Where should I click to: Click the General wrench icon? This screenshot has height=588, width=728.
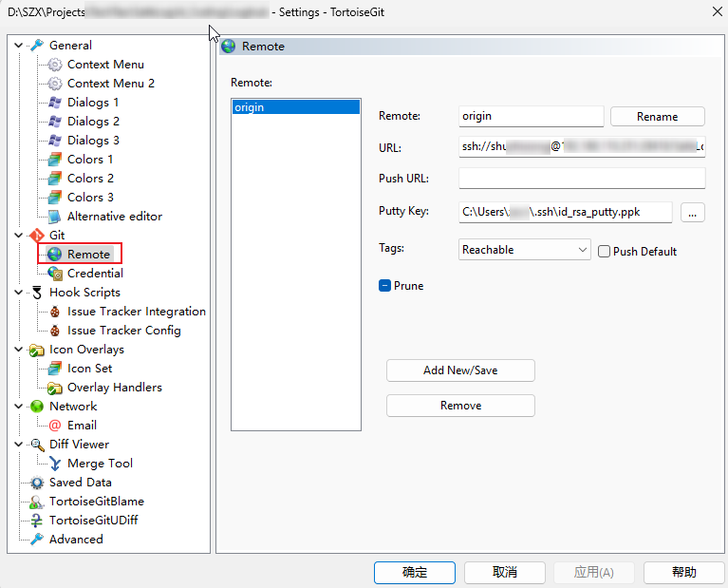pos(37,45)
